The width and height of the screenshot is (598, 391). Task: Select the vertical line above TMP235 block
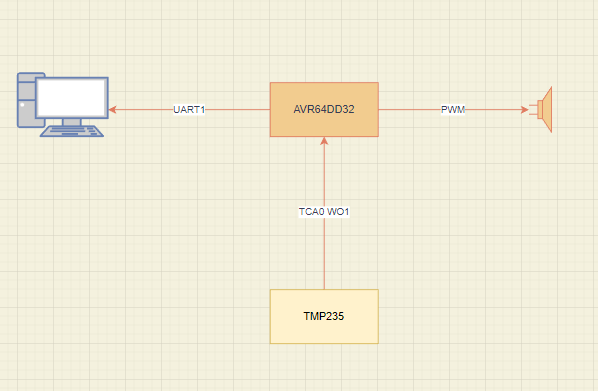(324, 253)
